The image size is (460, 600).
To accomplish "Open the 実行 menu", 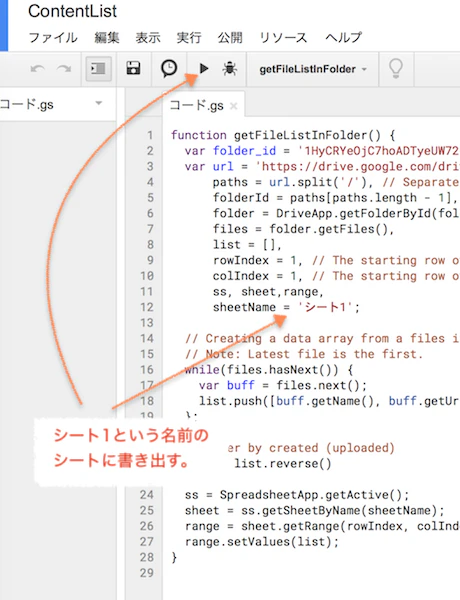I will tap(189, 38).
